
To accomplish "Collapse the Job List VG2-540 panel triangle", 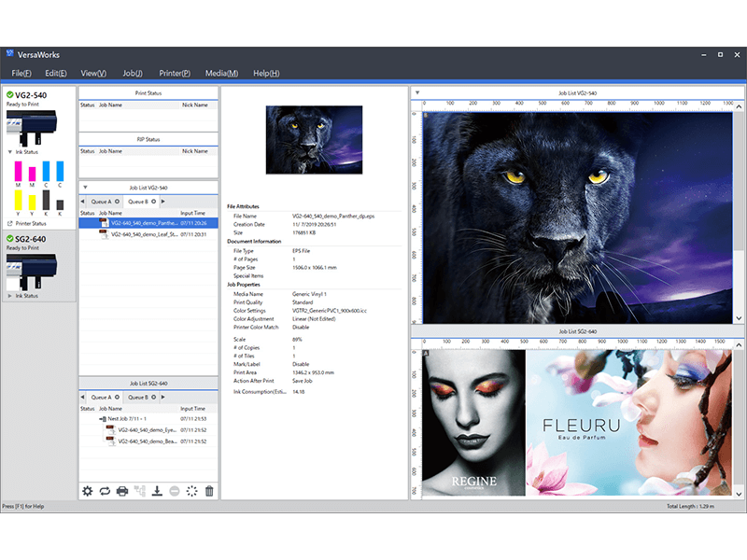I will coord(85,187).
